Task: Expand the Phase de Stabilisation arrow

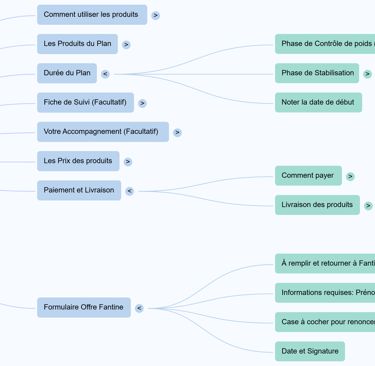Action: [x=367, y=74]
